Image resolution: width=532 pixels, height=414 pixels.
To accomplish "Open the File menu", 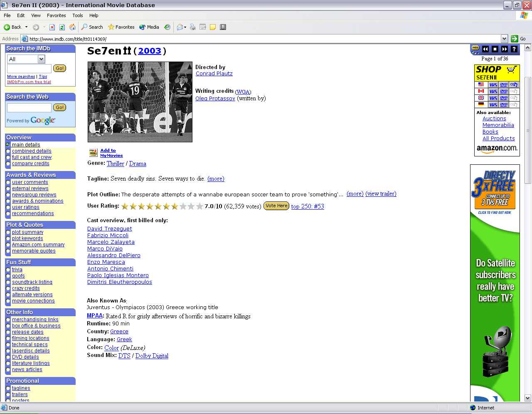I will point(7,15).
